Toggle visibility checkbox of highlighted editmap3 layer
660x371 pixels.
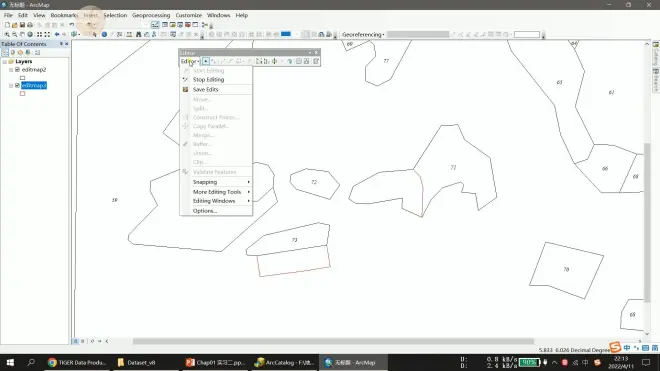tap(17, 85)
